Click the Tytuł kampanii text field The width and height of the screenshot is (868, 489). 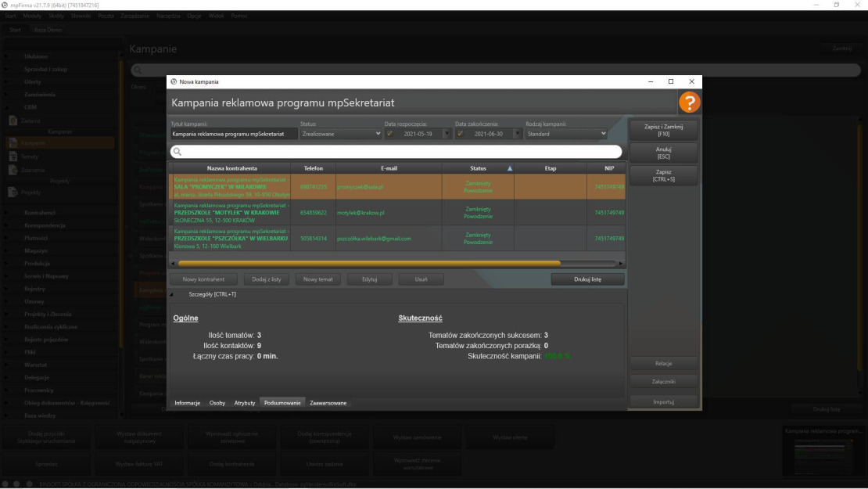[234, 134]
